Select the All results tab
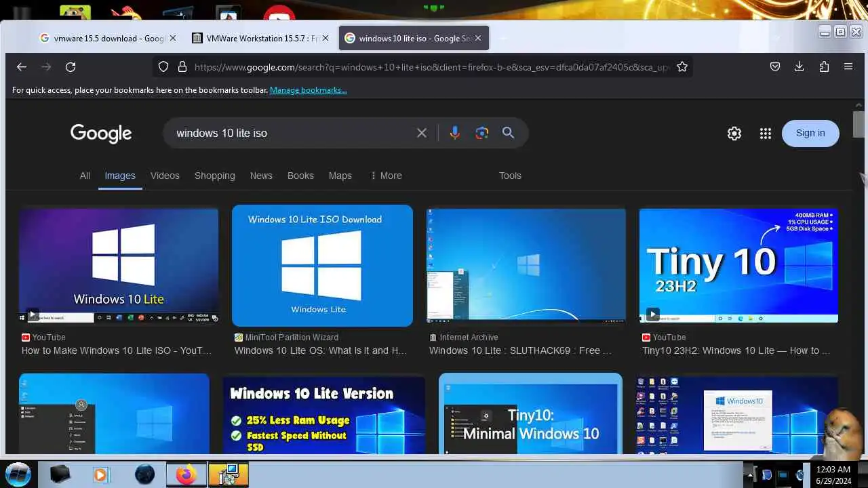868x488 pixels. coord(85,176)
